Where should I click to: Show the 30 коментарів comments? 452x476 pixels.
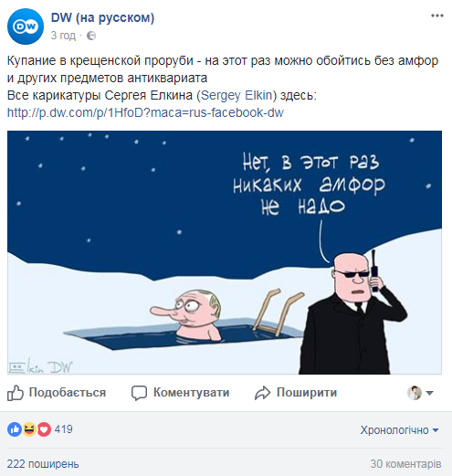(405, 464)
